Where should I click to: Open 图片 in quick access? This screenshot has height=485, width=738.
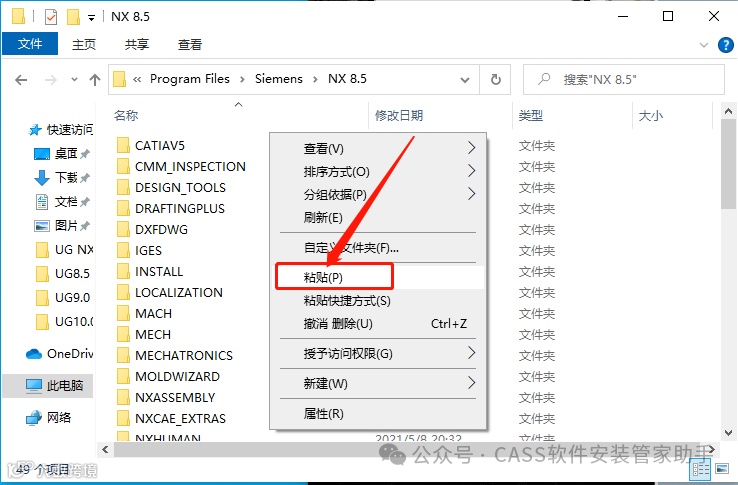(x=62, y=226)
